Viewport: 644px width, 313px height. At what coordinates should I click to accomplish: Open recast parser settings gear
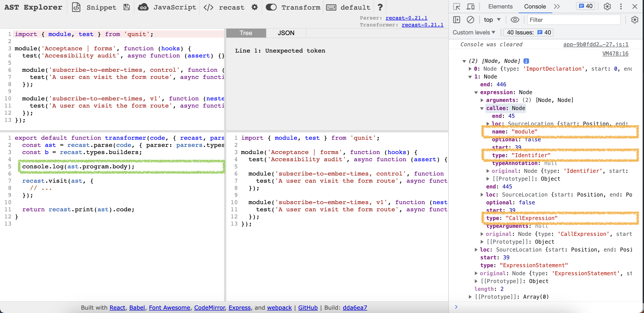pyautogui.click(x=254, y=7)
